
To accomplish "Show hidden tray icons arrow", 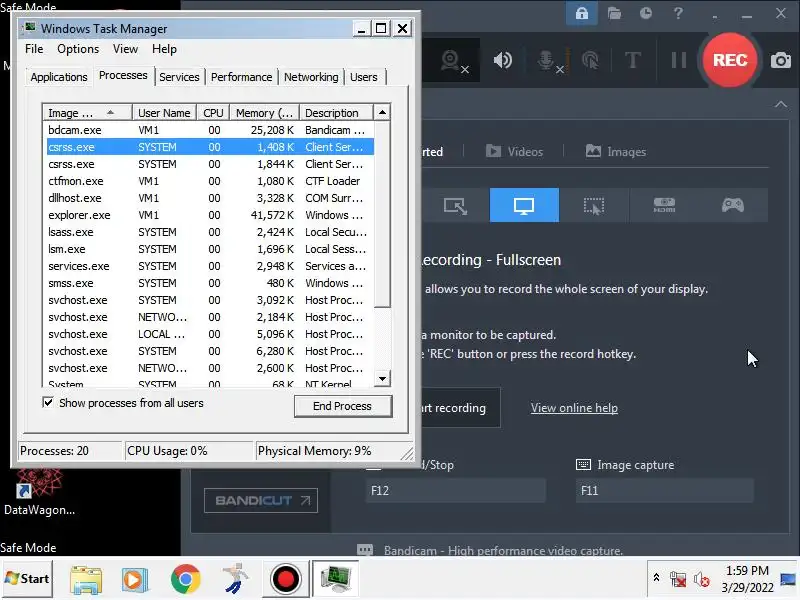I will tap(657, 577).
